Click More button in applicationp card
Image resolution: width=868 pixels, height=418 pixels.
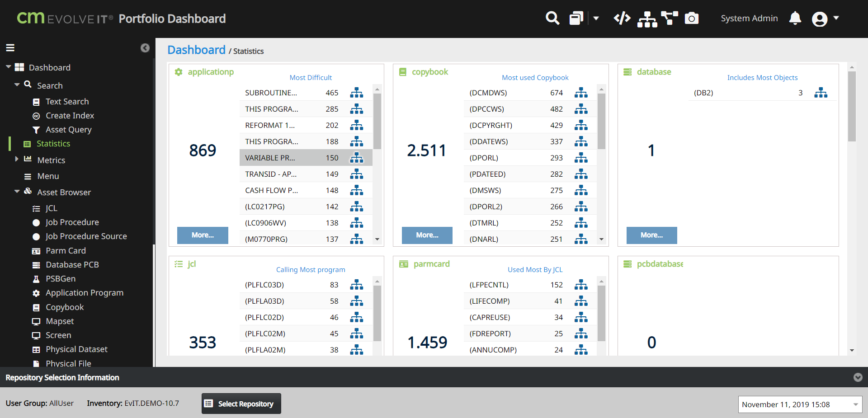pos(203,235)
